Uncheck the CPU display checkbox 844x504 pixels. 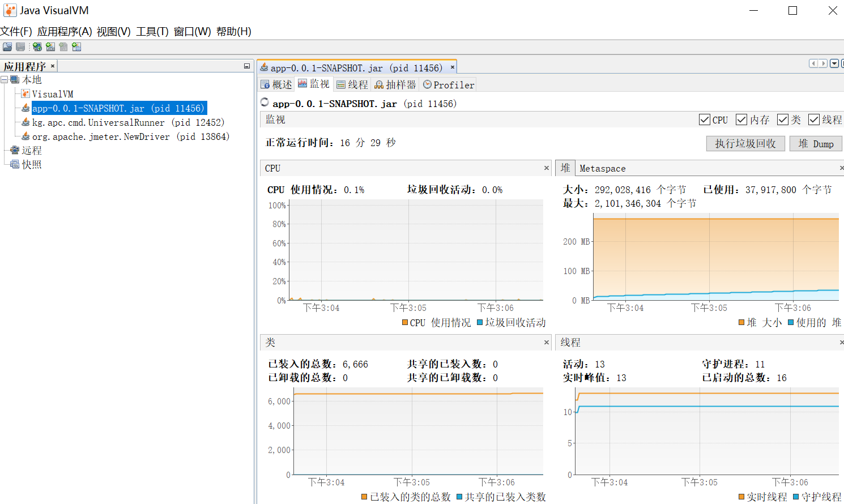[x=705, y=119]
